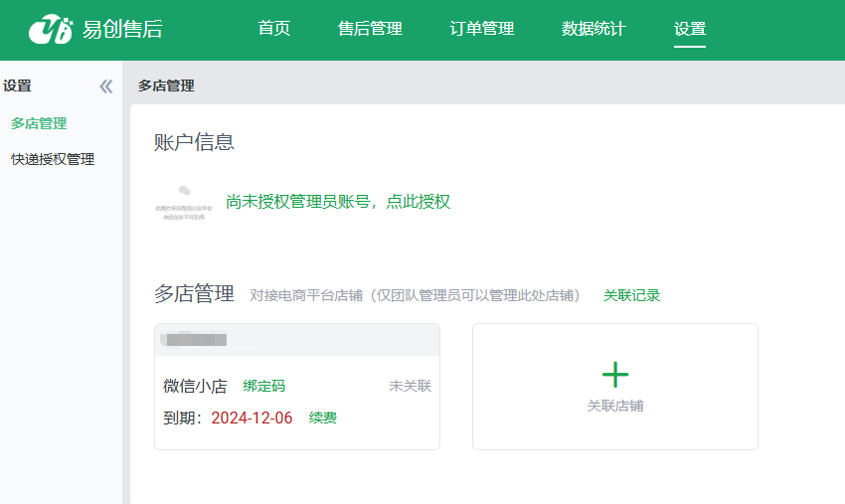Click the green plus icon to add store
This screenshot has height=504, width=845.
click(615, 375)
